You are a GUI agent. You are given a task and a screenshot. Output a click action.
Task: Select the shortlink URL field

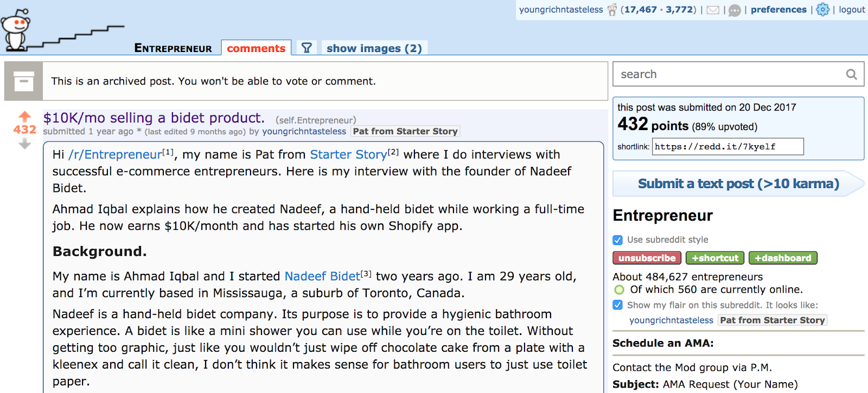(727, 146)
